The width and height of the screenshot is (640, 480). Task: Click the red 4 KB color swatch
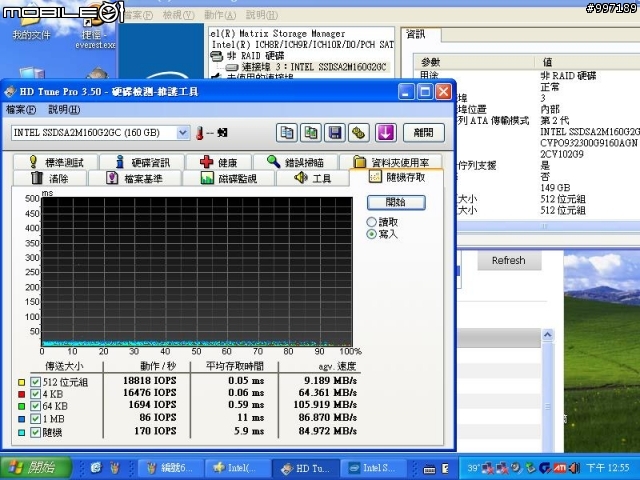22,394
